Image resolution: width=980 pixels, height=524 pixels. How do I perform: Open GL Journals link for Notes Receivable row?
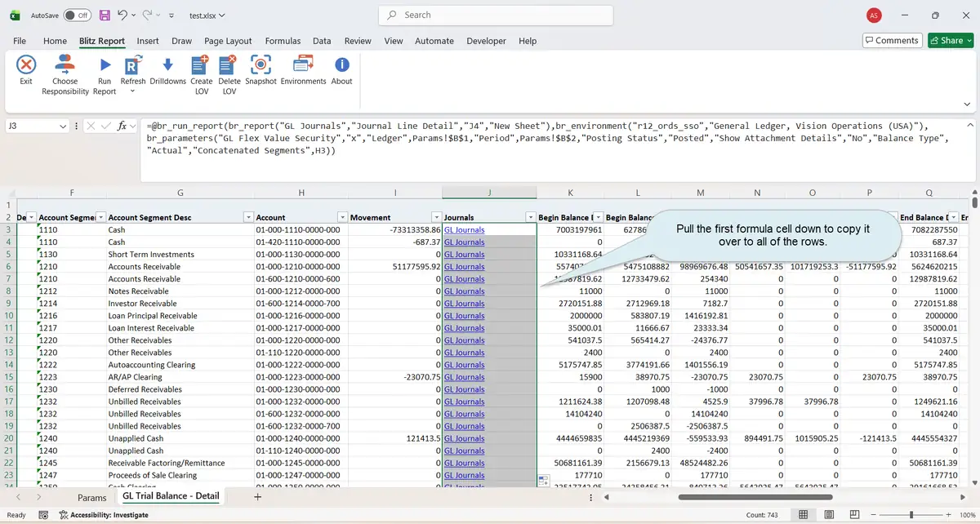point(464,291)
